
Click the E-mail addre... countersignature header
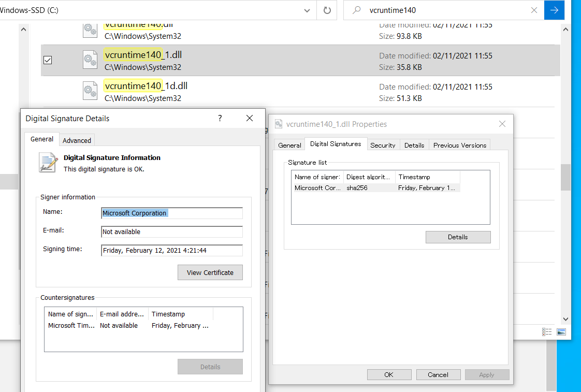122,314
